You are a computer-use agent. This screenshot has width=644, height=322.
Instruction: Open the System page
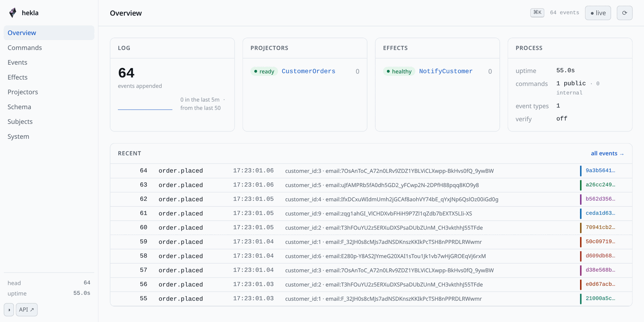coord(49,136)
